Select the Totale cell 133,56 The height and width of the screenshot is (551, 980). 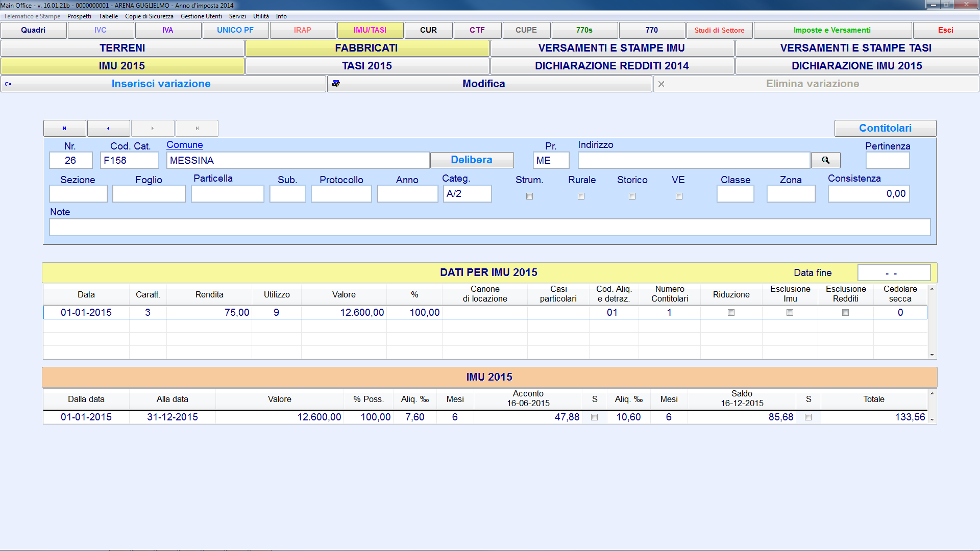point(874,417)
